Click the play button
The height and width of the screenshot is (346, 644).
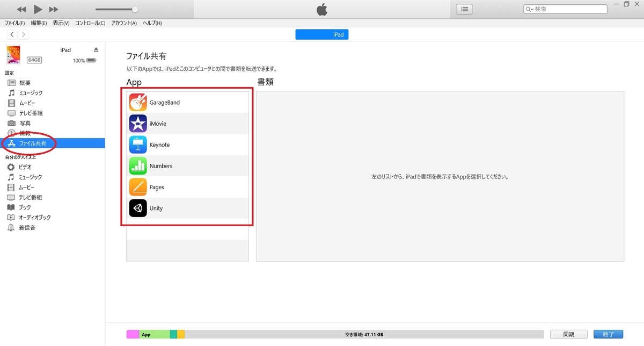38,9
